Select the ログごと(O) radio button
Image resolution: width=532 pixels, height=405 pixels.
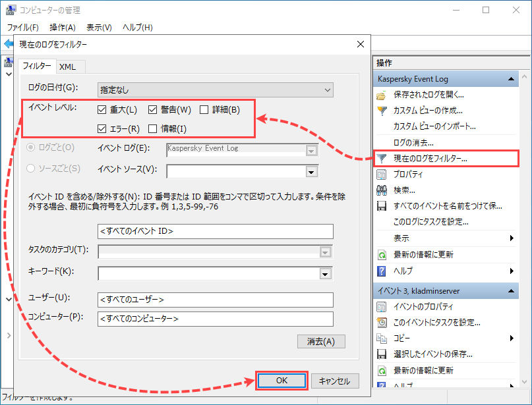30,147
